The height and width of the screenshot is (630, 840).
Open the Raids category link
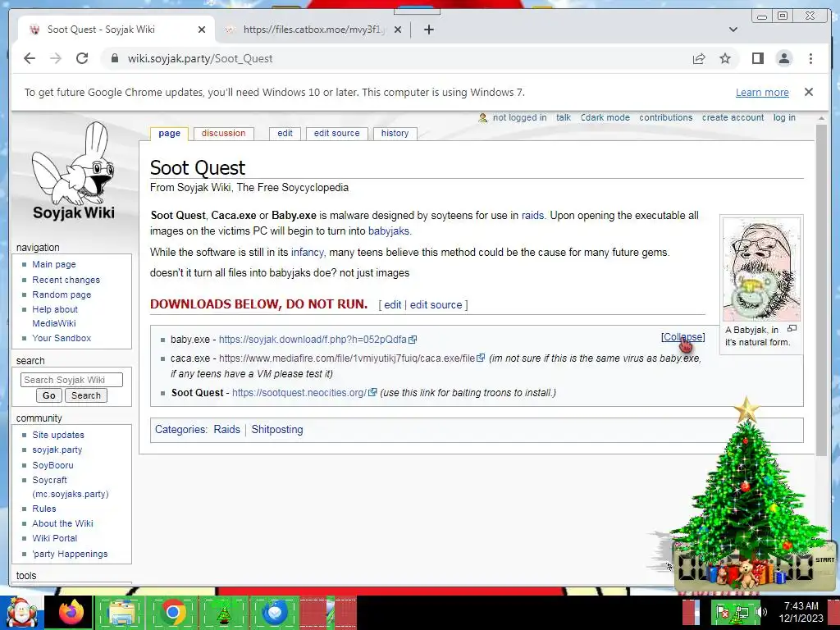(x=226, y=430)
